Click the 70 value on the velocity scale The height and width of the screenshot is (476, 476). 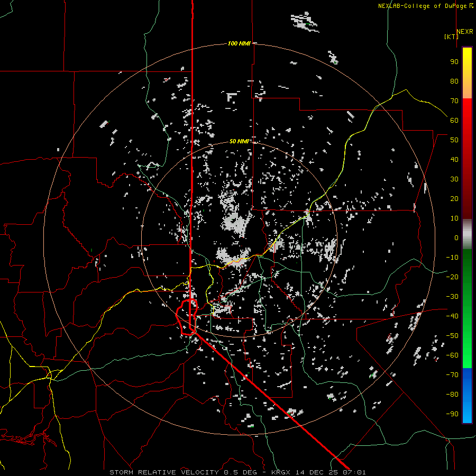click(454, 101)
